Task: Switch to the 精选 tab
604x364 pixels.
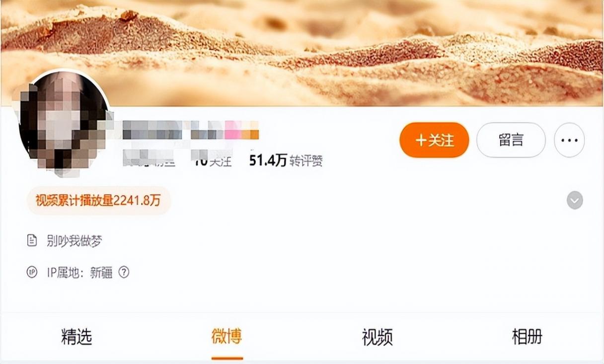Action: point(76,337)
